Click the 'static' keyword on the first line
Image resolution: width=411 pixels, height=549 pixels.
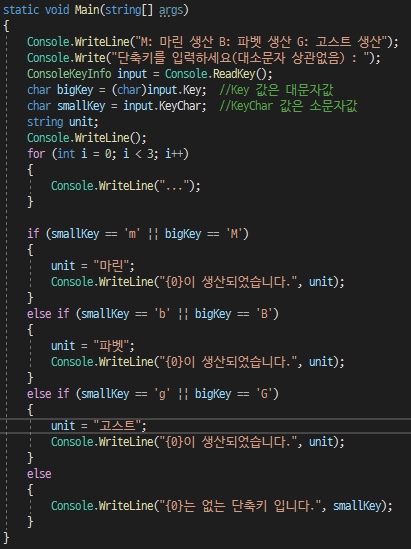(x=21, y=9)
